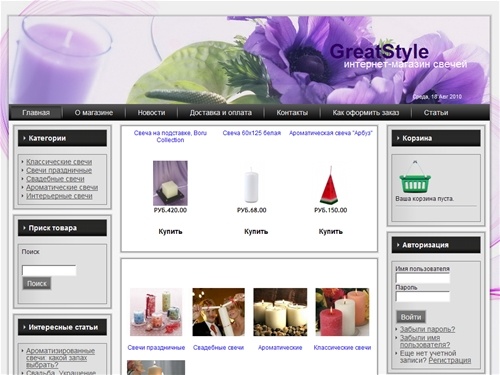Click the classic pink candles image

pyautogui.click(x=342, y=312)
